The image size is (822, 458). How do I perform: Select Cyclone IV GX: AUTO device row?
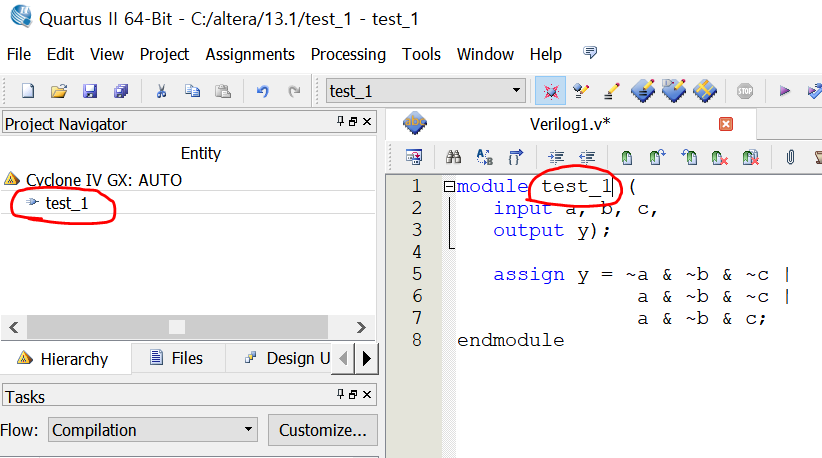tap(104, 180)
